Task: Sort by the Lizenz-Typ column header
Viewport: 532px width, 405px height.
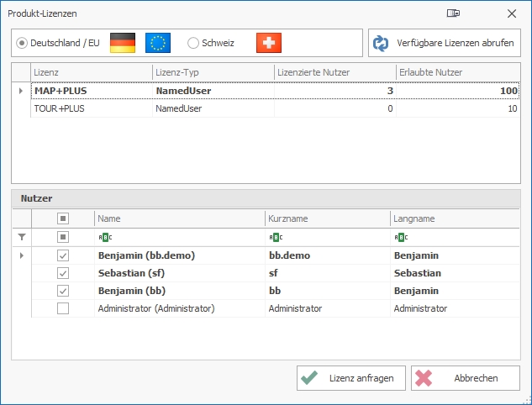Action: pos(213,73)
